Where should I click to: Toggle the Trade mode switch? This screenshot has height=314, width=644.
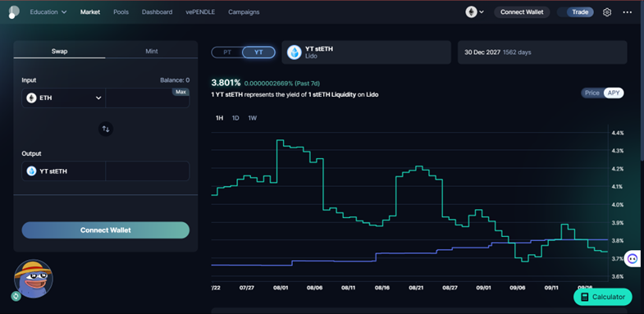575,12
